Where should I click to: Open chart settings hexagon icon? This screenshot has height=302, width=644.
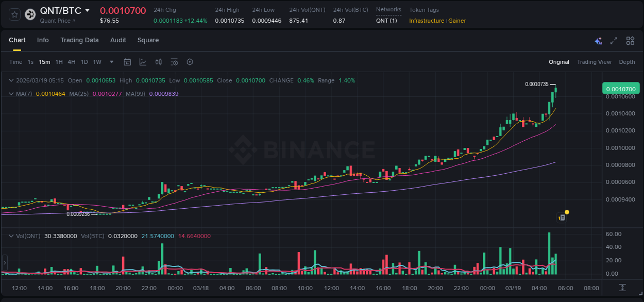(190, 62)
